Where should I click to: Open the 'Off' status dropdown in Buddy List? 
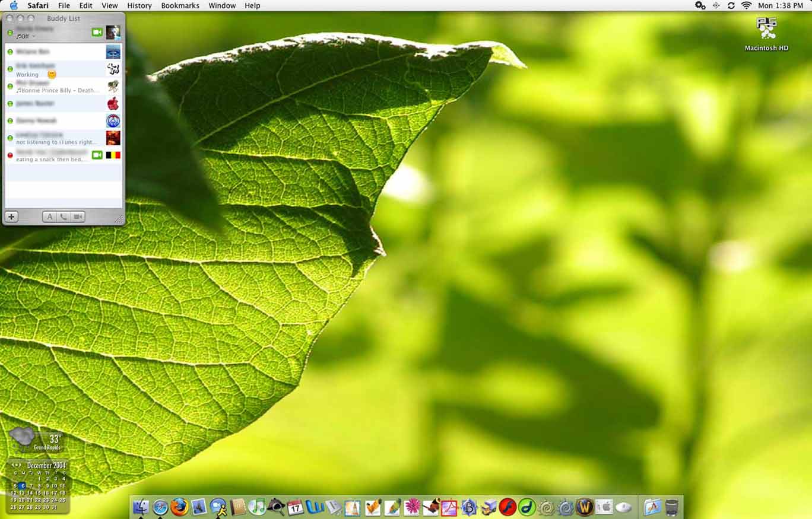click(x=26, y=37)
